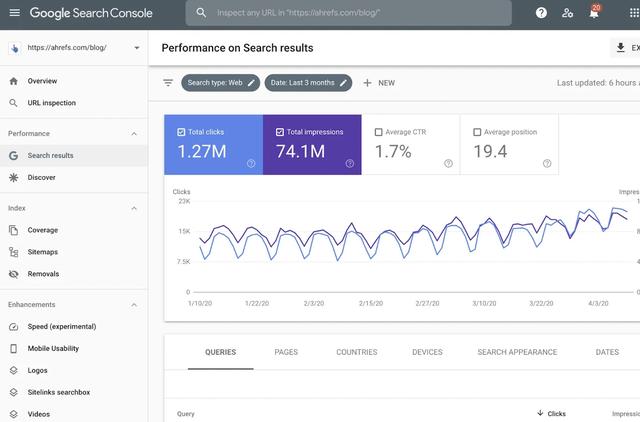The image size is (640, 422).
Task: Click the Total impressions help icon
Action: tap(350, 163)
